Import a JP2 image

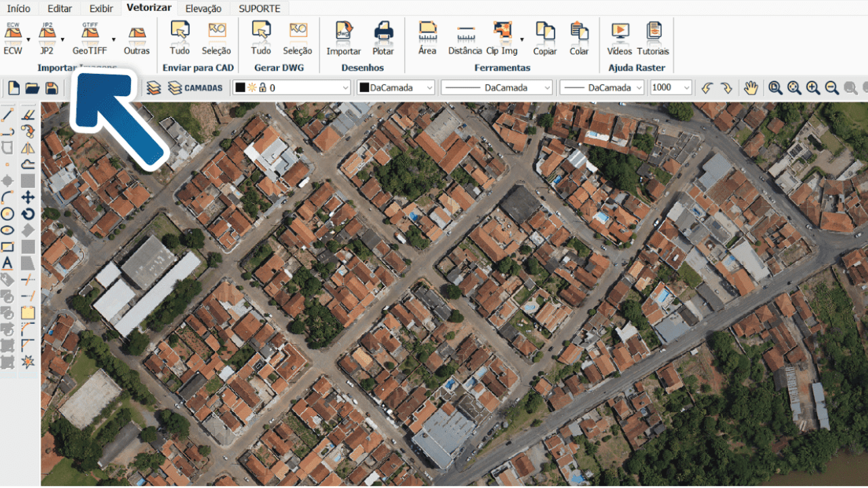click(47, 38)
